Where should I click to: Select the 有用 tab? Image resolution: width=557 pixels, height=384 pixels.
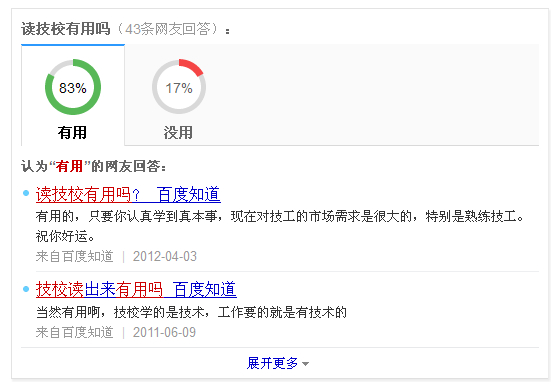click(73, 95)
